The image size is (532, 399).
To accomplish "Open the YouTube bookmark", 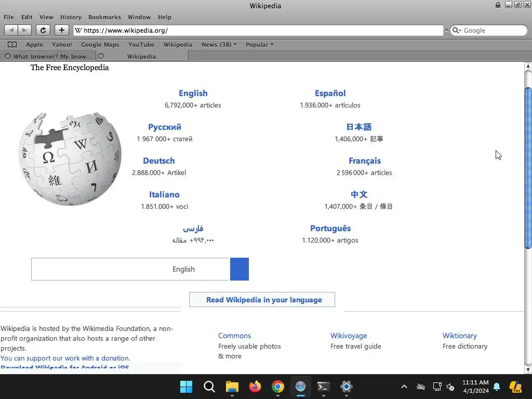I will click(141, 45).
